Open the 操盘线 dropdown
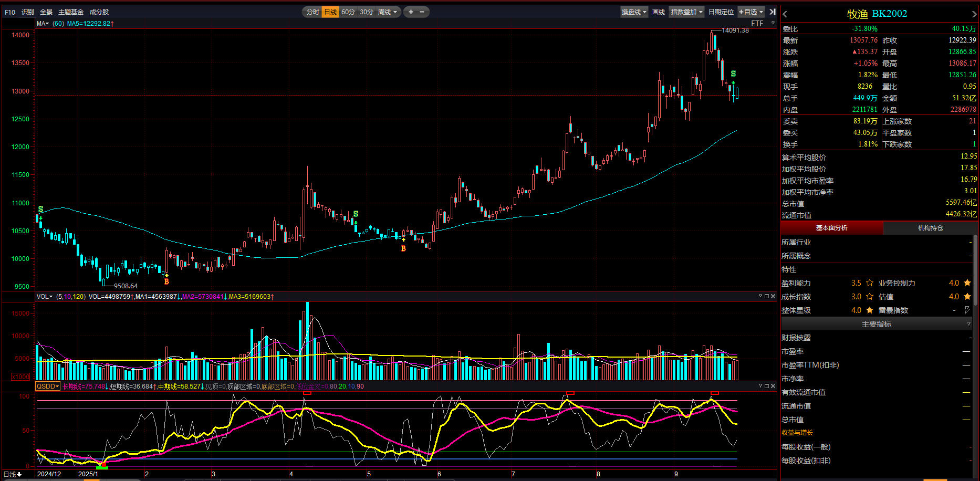980x481 pixels. point(634,12)
